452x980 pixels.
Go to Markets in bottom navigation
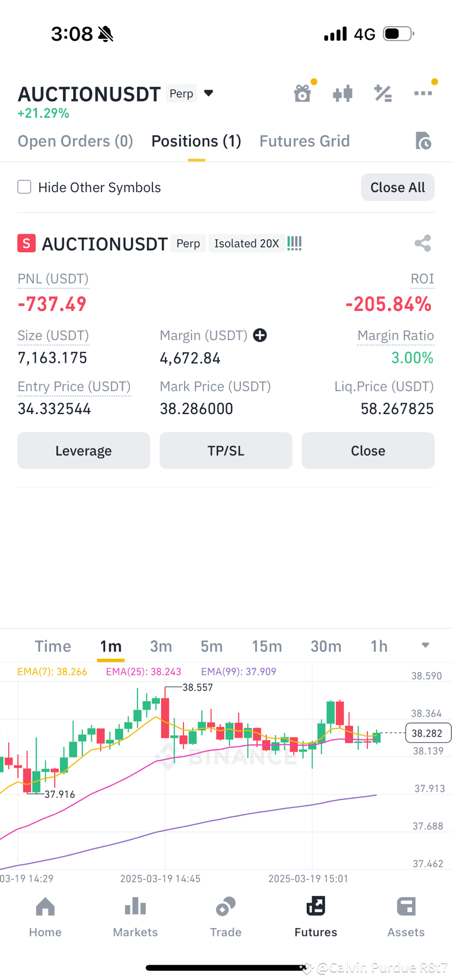pyautogui.click(x=135, y=917)
